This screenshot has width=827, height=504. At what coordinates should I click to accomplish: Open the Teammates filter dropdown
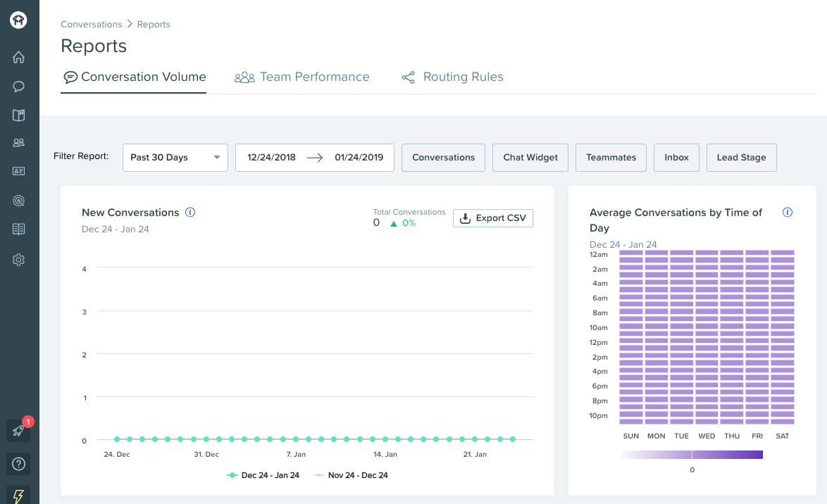pyautogui.click(x=611, y=158)
